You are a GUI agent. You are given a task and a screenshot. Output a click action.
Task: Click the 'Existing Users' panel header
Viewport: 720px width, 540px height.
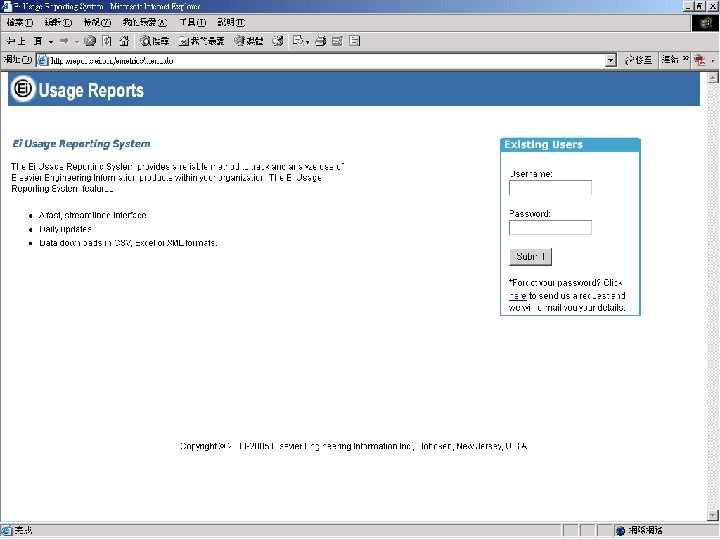click(x=570, y=145)
